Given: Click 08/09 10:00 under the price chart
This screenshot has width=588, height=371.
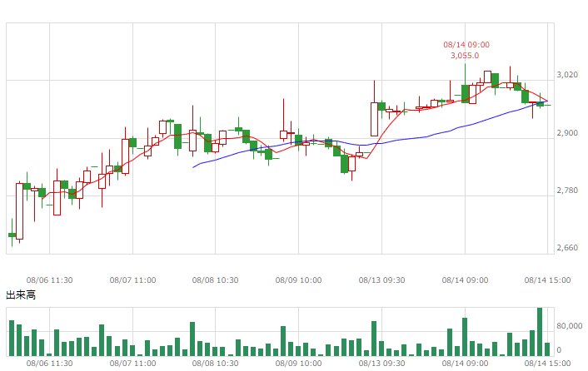Looking at the screenshot, I should (298, 280).
